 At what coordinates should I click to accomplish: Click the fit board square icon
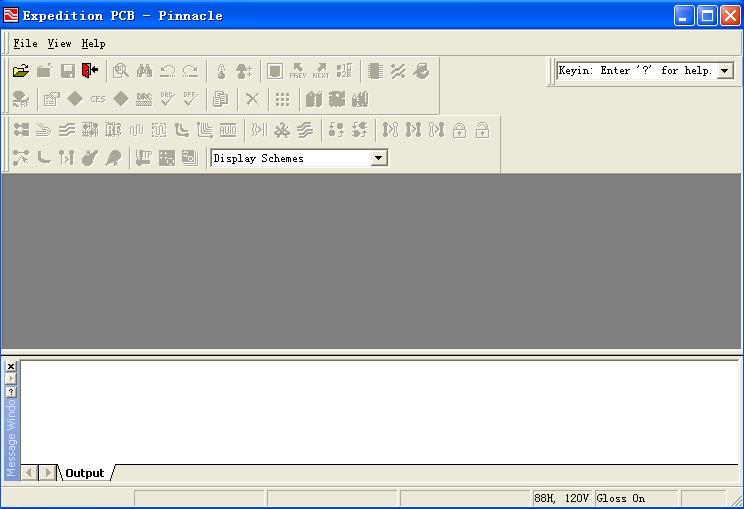click(275, 71)
